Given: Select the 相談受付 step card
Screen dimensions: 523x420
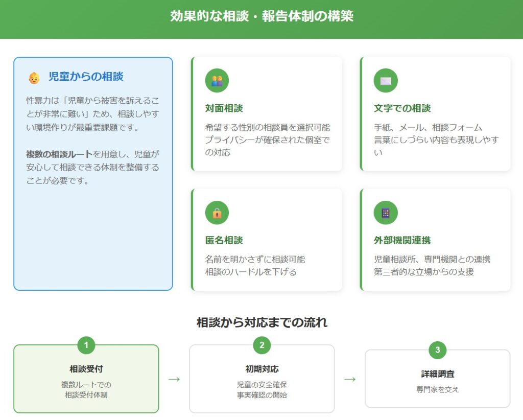Looking at the screenshot, I should point(86,381).
